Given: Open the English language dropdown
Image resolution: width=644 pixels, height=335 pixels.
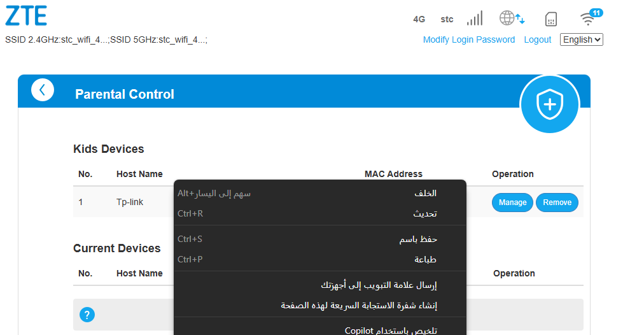Looking at the screenshot, I should coord(581,39).
